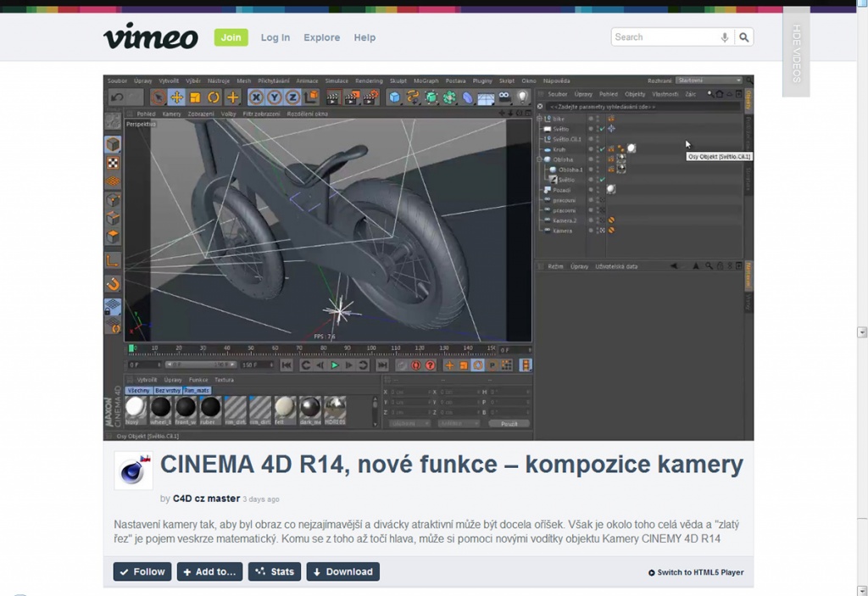
Task: Switch to the Rim_mats material tab
Action: [197, 391]
